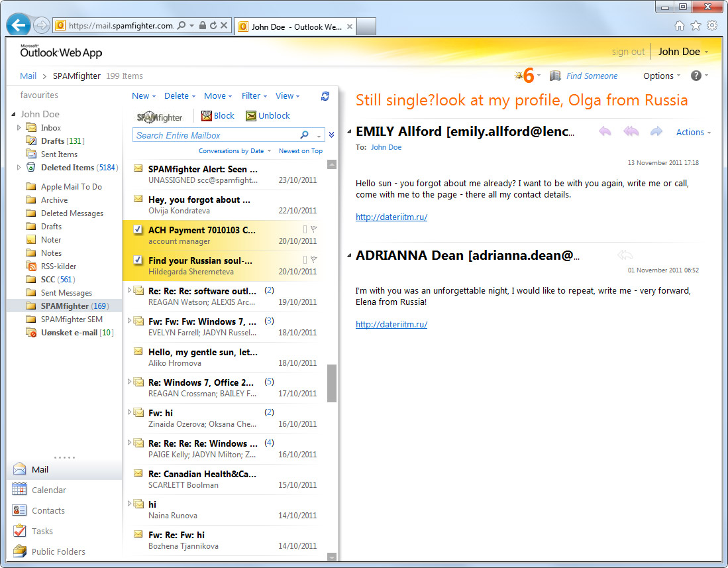Open the address book icon beside Find Someone
728x568 pixels.
click(555, 76)
